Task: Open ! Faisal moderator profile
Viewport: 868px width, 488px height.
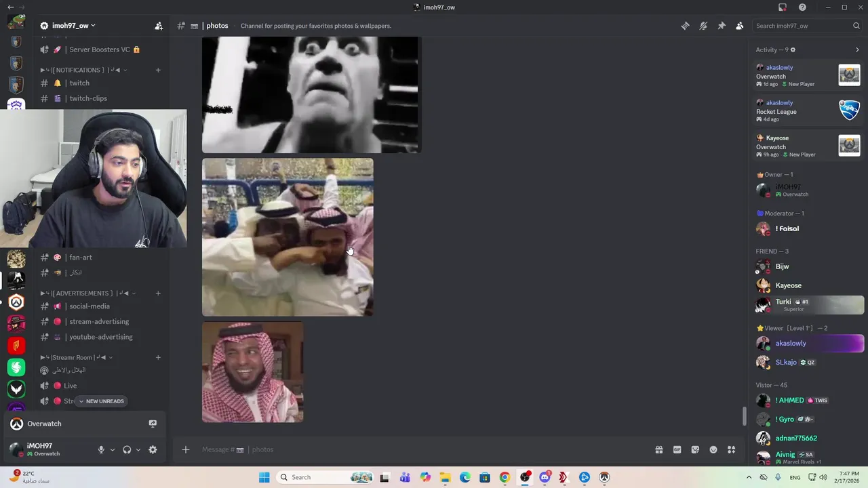Action: [808, 228]
